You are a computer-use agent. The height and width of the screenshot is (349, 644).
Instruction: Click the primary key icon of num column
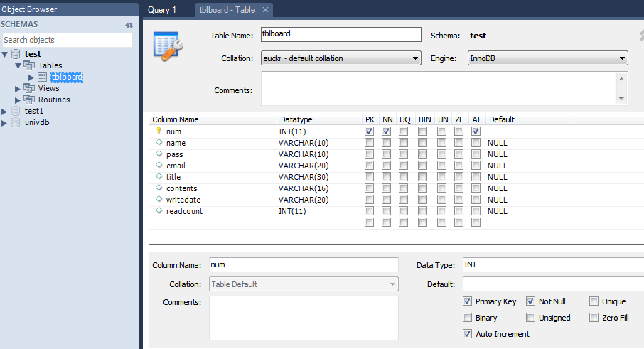coord(159,131)
